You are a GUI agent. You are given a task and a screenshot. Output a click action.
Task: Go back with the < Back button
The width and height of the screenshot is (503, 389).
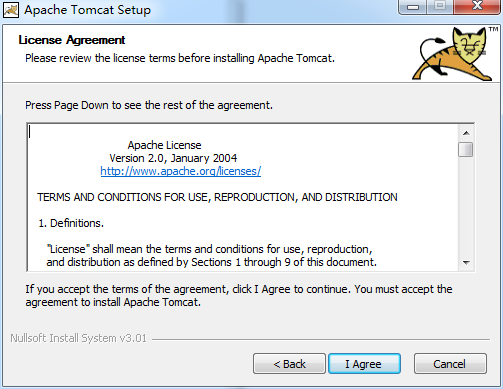point(289,364)
